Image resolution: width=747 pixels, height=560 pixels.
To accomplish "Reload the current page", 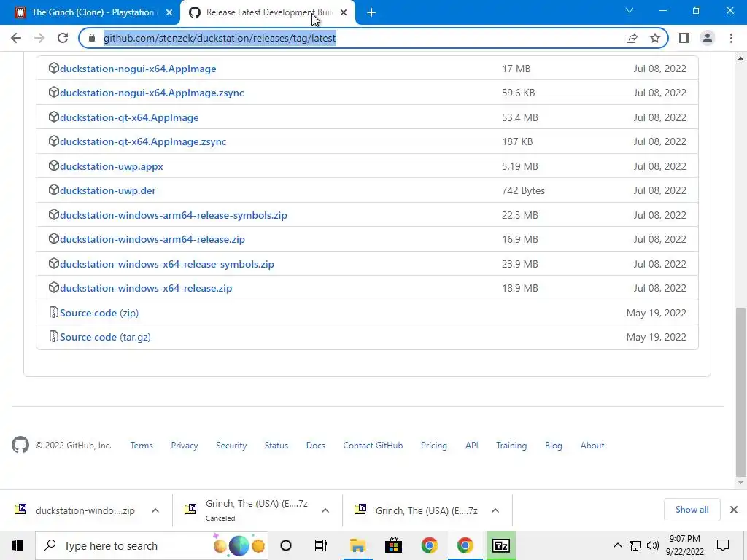I will 63,38.
